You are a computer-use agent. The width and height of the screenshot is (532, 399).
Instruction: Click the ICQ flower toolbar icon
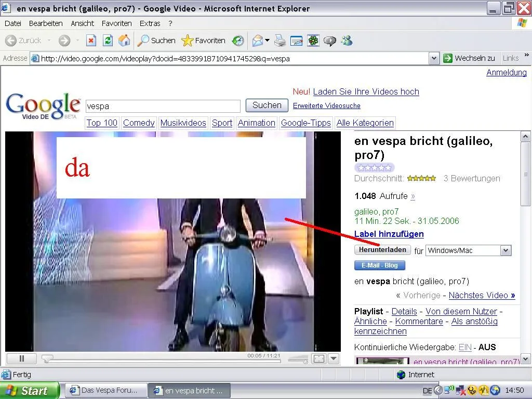coord(313,41)
